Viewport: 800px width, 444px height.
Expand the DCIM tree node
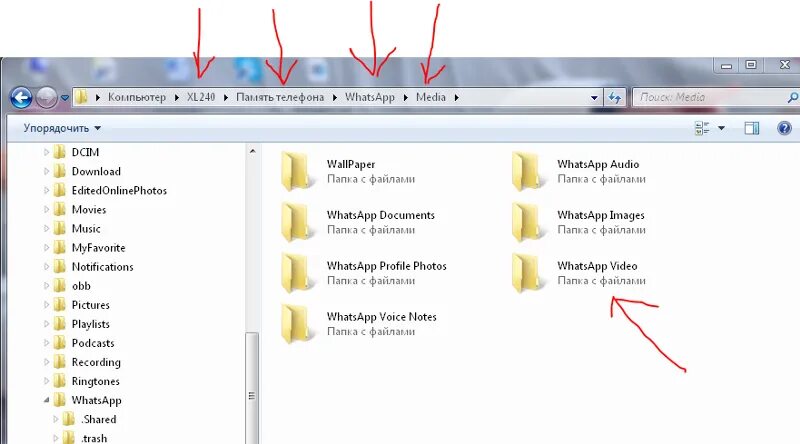46,152
